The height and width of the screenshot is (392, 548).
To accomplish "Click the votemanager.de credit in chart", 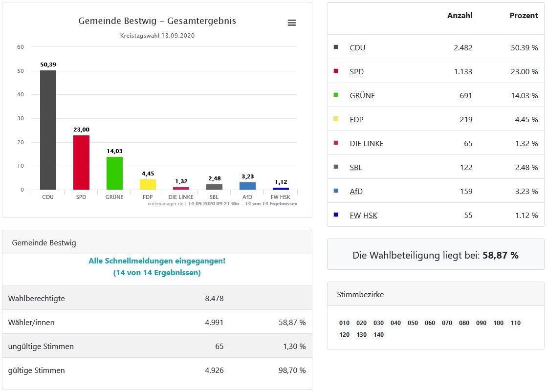I will 165,204.
